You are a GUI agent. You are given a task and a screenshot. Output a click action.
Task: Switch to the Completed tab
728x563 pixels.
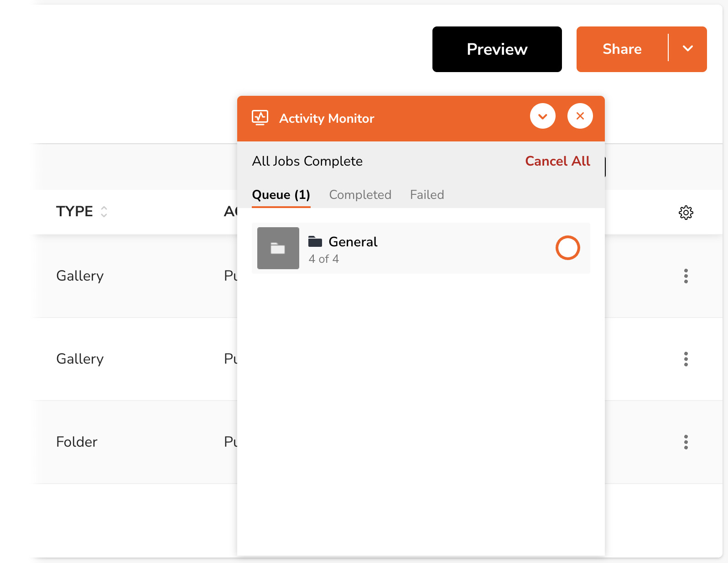[360, 195]
